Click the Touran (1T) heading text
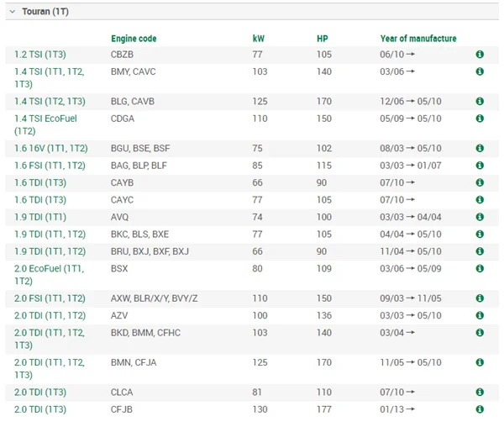 pos(45,12)
